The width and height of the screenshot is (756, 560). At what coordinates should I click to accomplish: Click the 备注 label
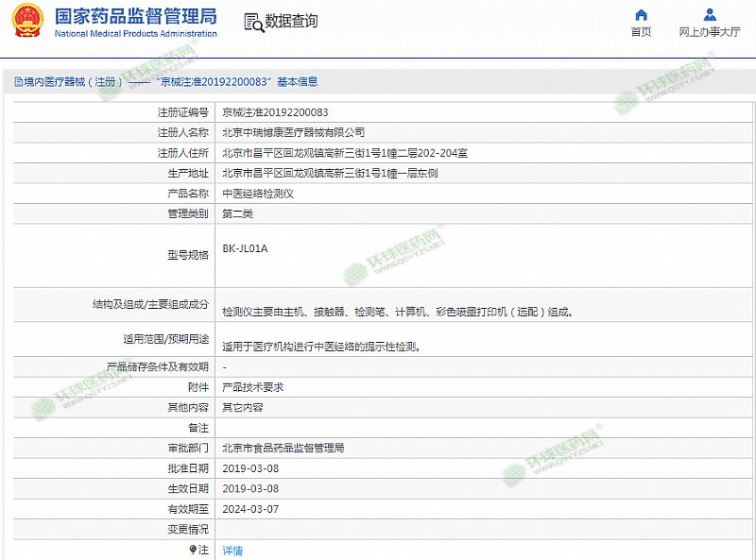point(198,428)
